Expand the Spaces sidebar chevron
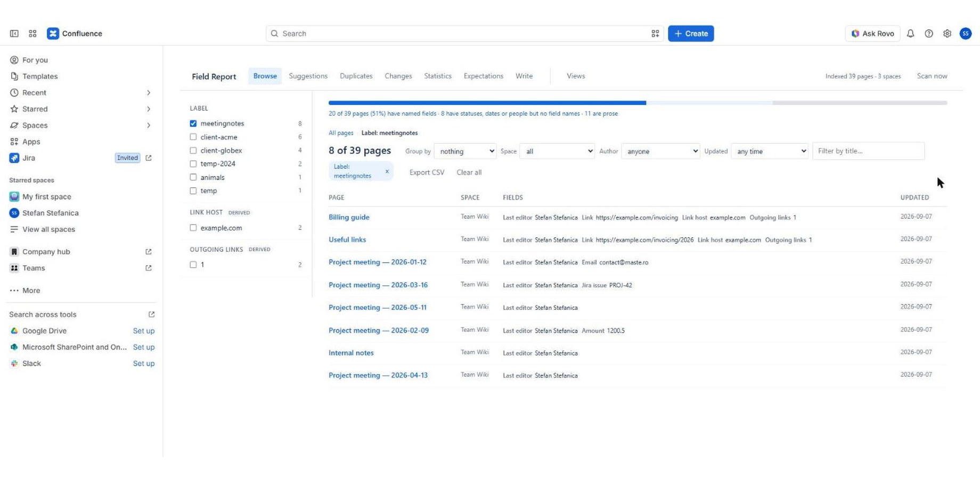The width and height of the screenshot is (980, 479). coord(149,126)
